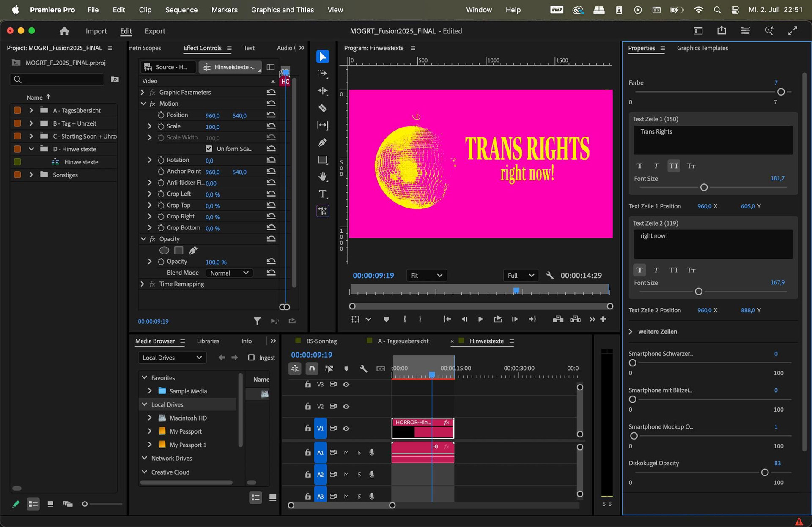Viewport: 812px width, 527px height.
Task: Click the Add Marker icon in Program monitor
Action: pyautogui.click(x=386, y=319)
